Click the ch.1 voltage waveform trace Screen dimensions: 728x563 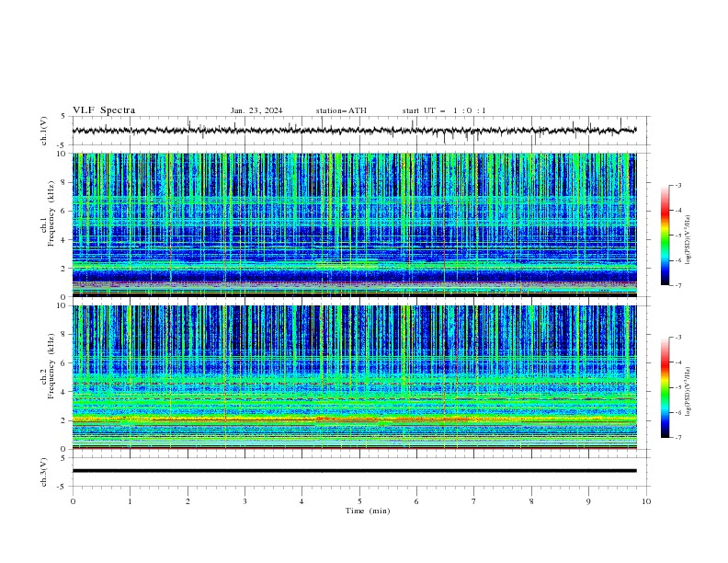click(x=354, y=131)
